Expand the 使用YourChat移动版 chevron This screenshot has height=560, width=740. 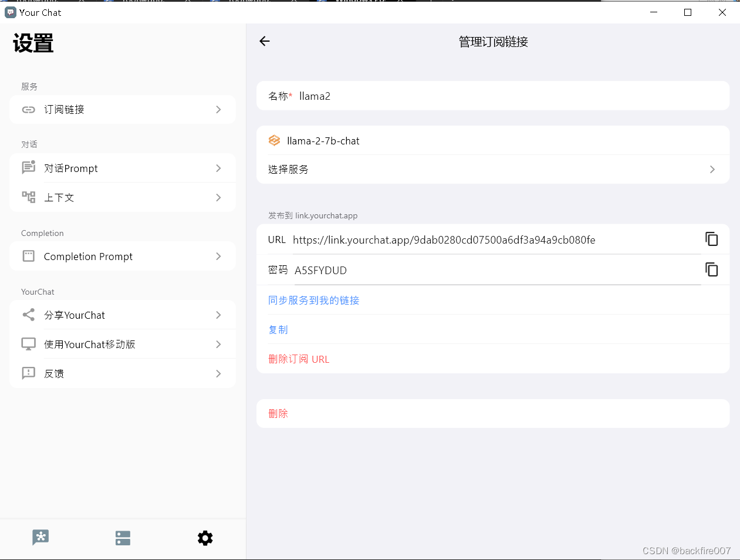(218, 344)
